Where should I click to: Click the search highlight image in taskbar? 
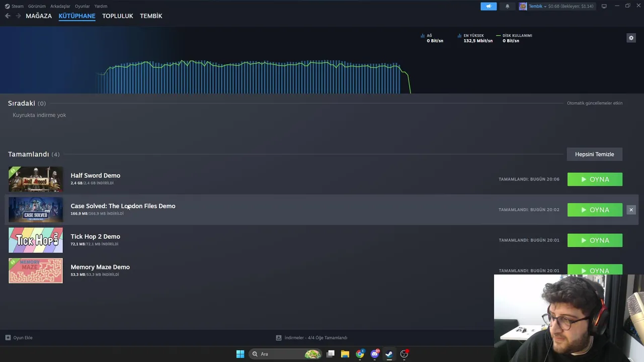(x=312, y=354)
